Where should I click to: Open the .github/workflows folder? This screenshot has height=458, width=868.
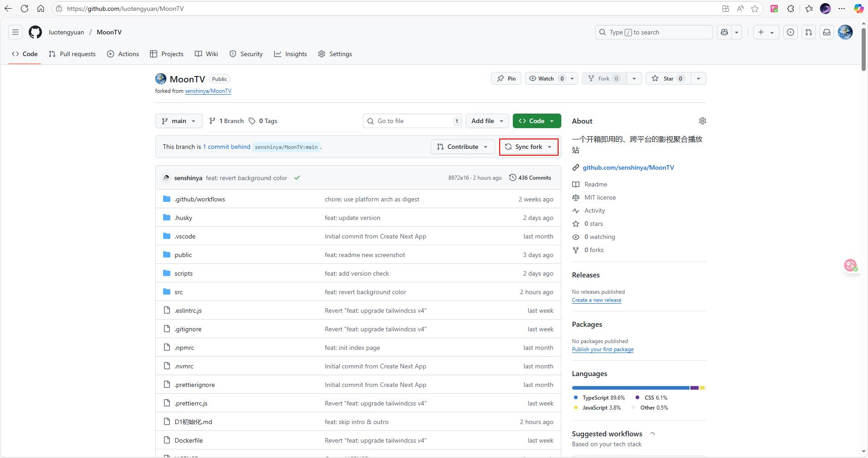coord(199,199)
